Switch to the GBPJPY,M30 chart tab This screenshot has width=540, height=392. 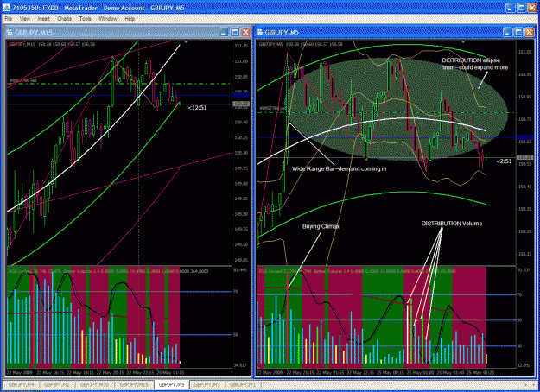pyautogui.click(x=94, y=384)
